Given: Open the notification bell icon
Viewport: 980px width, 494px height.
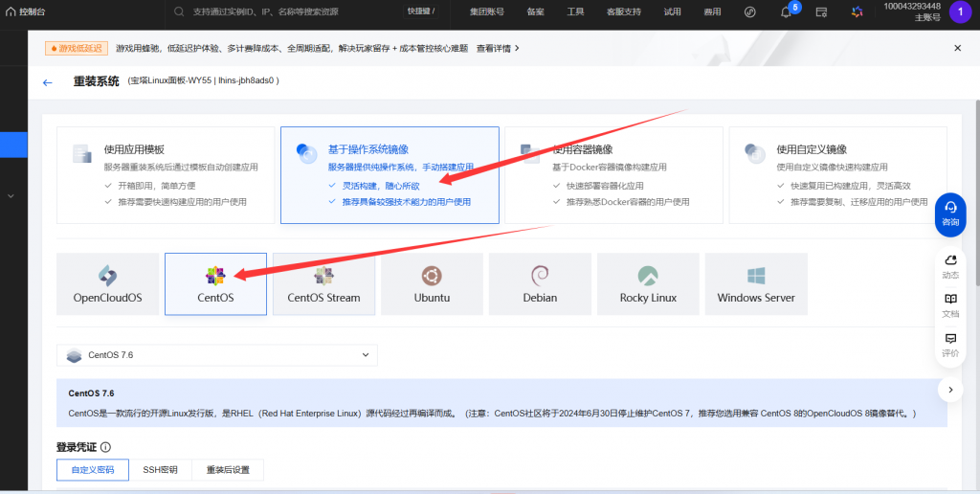Looking at the screenshot, I should (787, 12).
